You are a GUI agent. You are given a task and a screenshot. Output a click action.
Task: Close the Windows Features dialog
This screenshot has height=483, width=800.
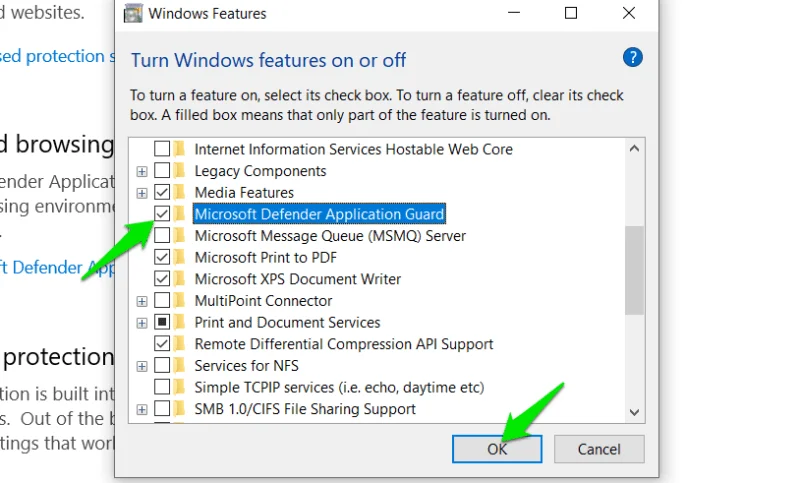629,13
